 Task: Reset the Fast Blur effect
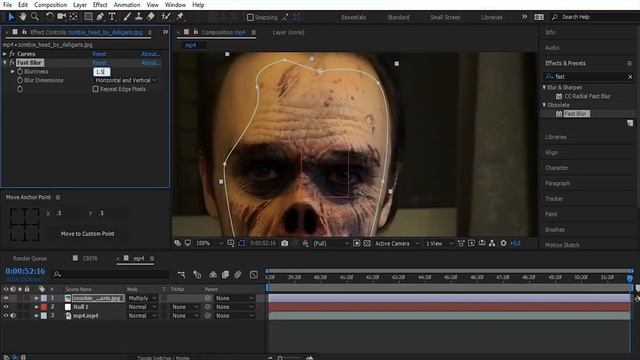pyautogui.click(x=99, y=62)
